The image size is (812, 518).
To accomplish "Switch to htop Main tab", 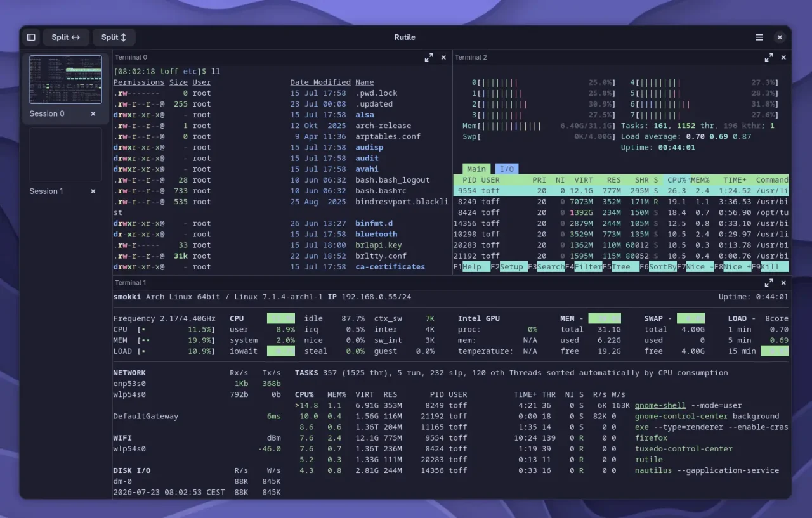I will click(476, 169).
